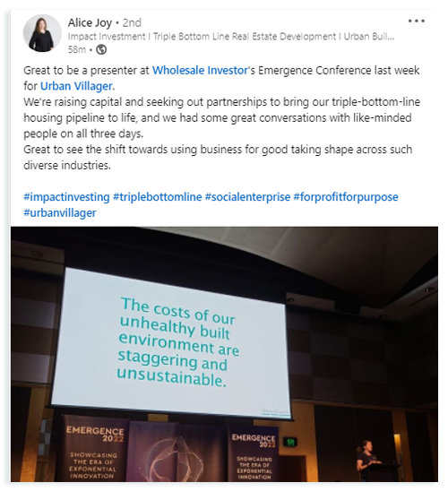The width and height of the screenshot is (448, 500).
Task: Click the #forprofitforpurpose hashtag
Action: point(346,197)
